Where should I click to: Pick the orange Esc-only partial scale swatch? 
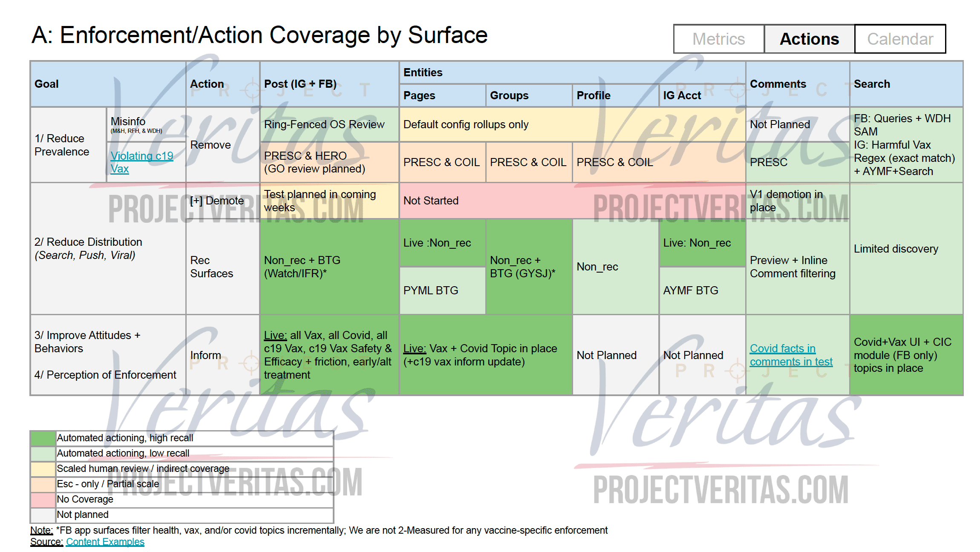43,484
